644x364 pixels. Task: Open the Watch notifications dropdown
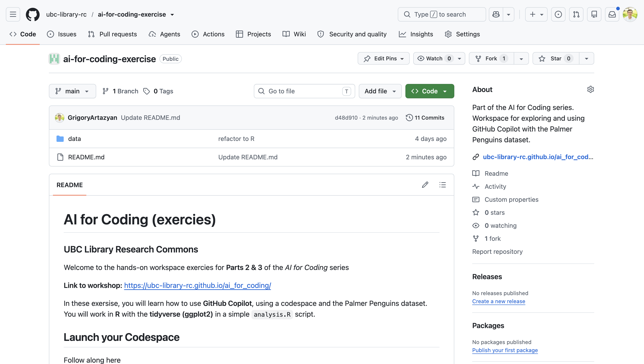(x=439, y=58)
